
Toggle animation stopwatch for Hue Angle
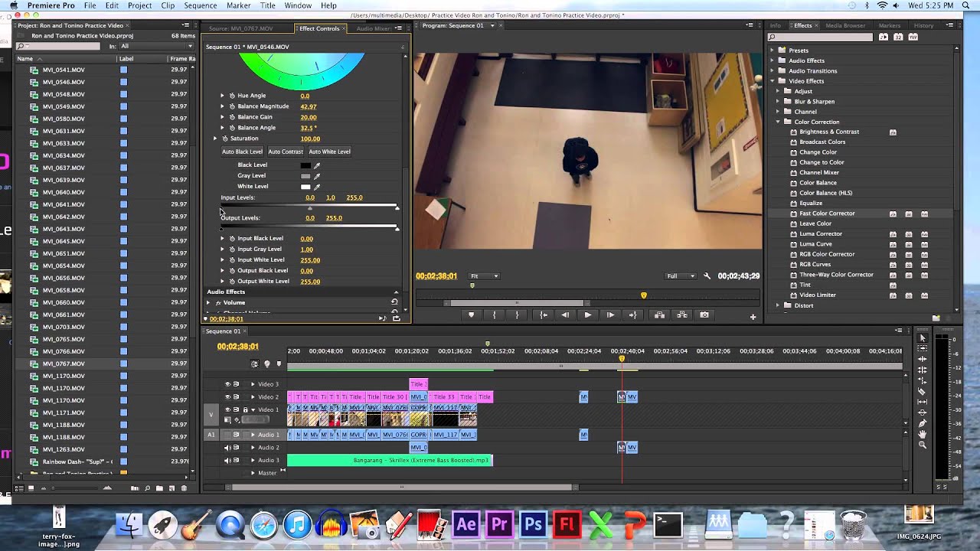tap(232, 96)
